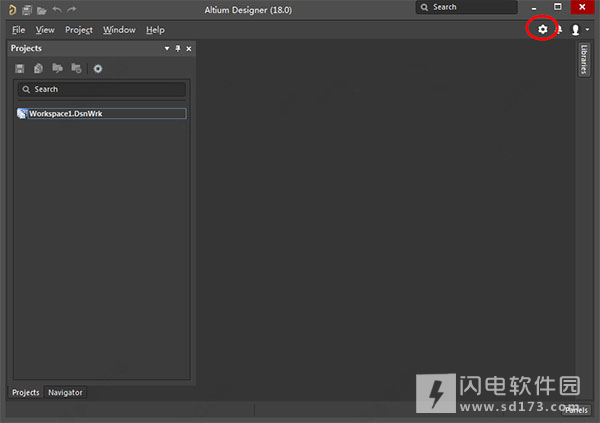Image resolution: width=600 pixels, height=423 pixels.
Task: Open the Window menu
Action: 119,30
